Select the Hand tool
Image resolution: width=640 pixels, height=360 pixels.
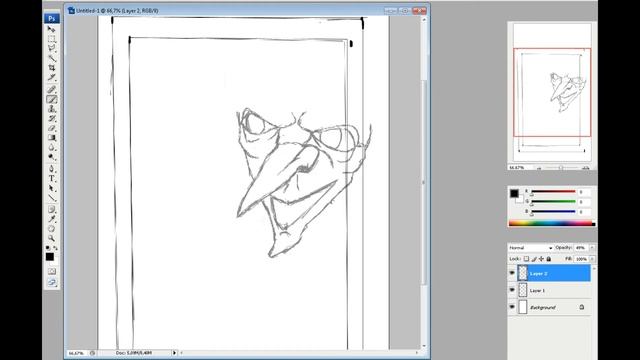[x=51, y=229]
